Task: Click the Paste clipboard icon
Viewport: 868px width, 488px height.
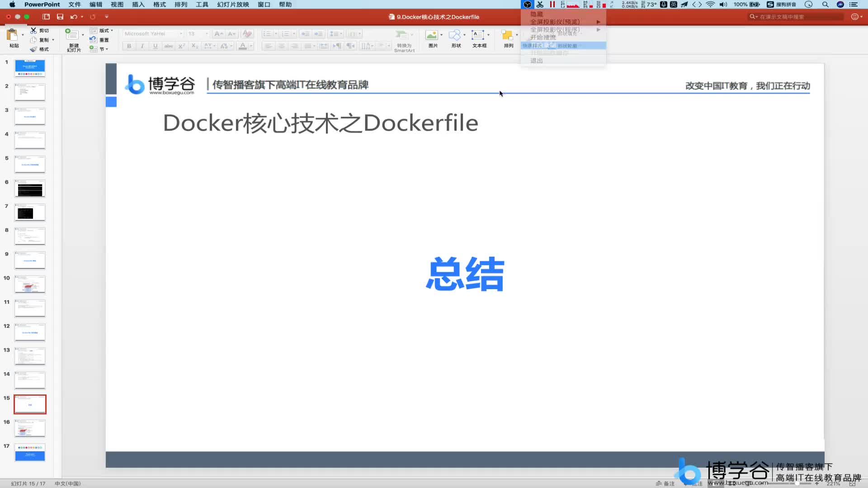Action: tap(12, 35)
